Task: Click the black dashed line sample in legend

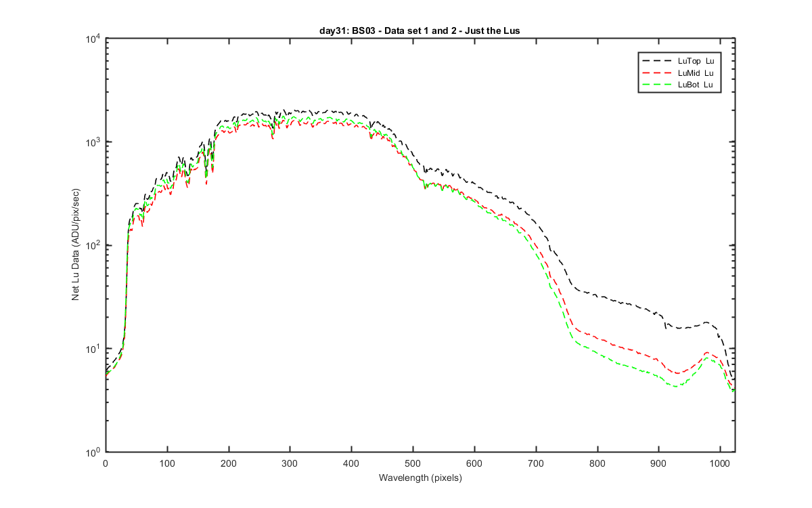Action: click(658, 61)
